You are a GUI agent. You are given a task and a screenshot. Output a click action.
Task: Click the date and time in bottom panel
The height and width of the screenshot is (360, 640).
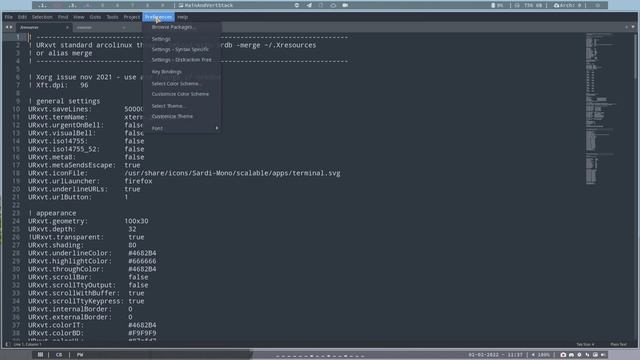tap(495, 355)
